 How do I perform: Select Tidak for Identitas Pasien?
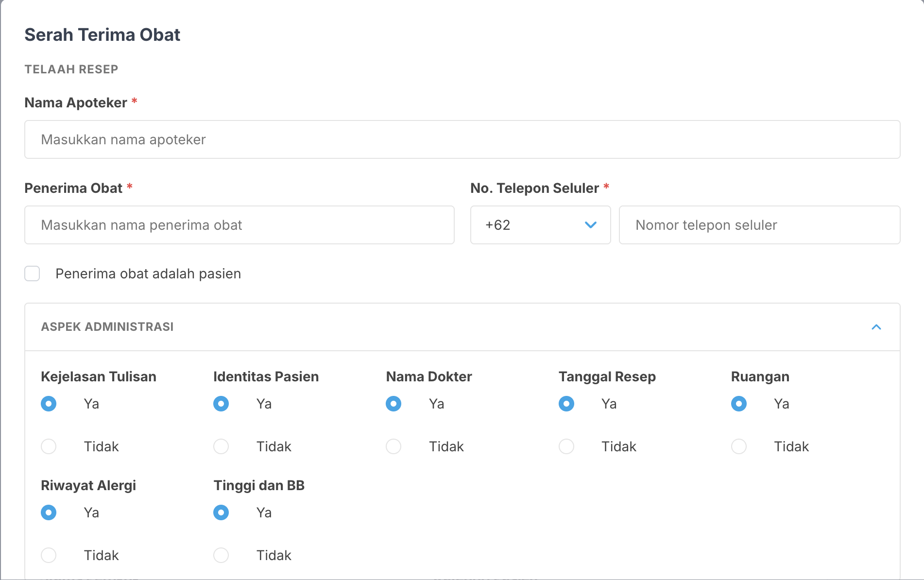221,446
